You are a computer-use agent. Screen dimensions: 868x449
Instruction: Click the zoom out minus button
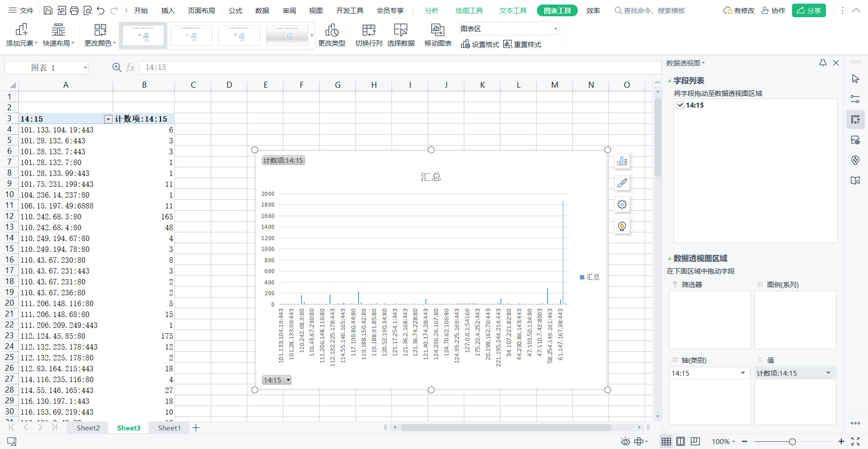(745, 442)
